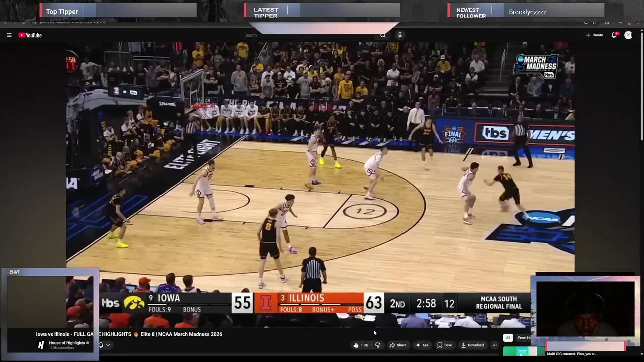The height and width of the screenshot is (362, 644).
Task: Click the video title text
Action: pyautogui.click(x=129, y=334)
